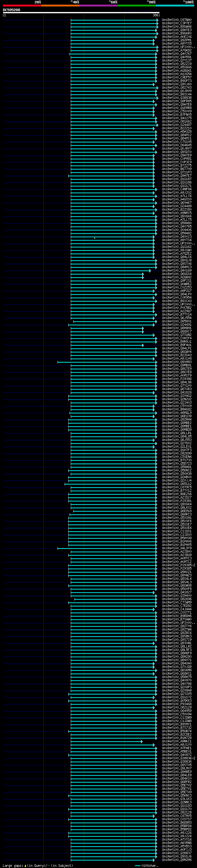Viewport: 197px width, 868px height.
Task: Select the UniRef100_B1N7Z8 entry
Action: click(x=177, y=738)
